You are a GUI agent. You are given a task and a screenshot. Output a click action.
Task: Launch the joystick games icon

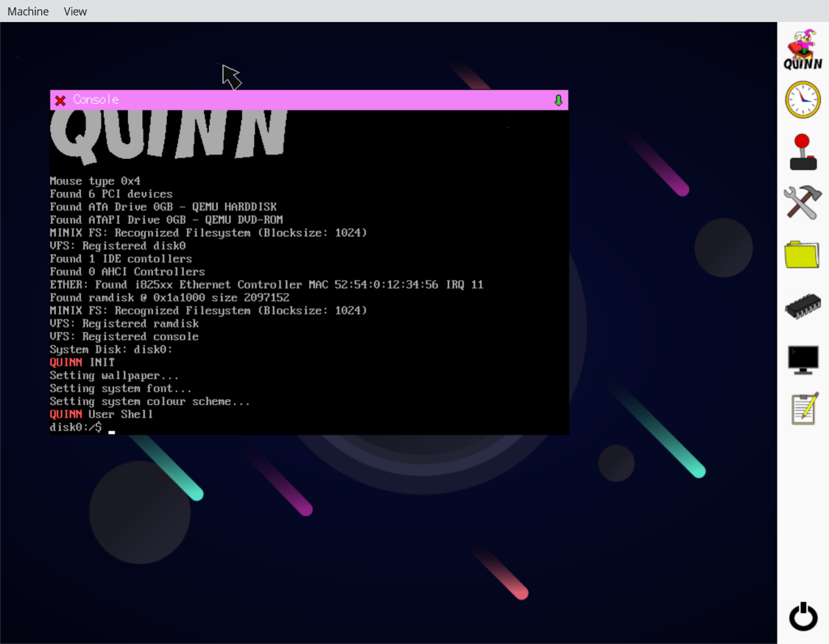coord(802,152)
